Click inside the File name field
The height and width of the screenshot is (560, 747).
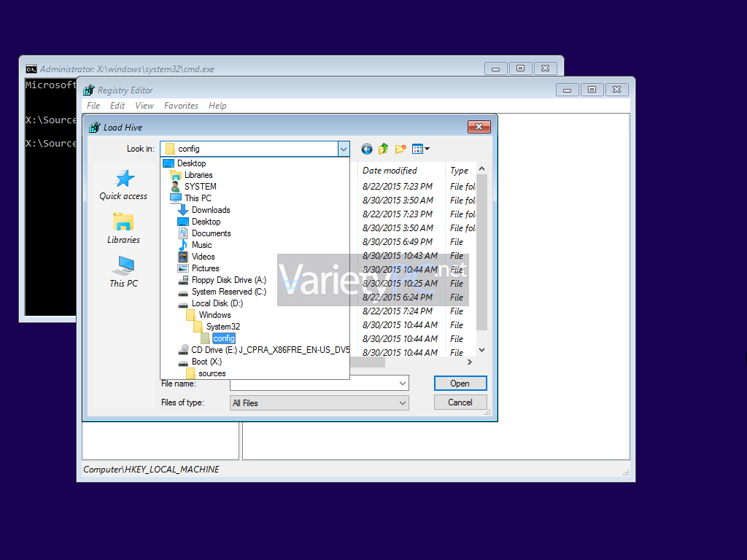(314, 383)
